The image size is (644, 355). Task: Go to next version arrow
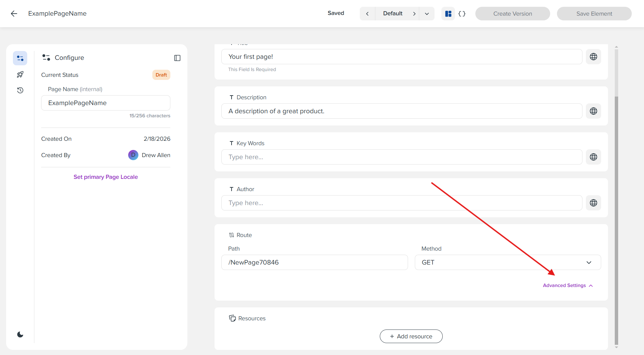tap(414, 14)
